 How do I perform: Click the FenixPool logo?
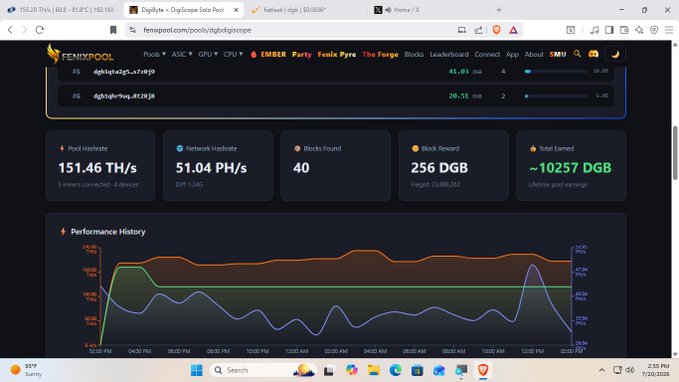pos(80,54)
